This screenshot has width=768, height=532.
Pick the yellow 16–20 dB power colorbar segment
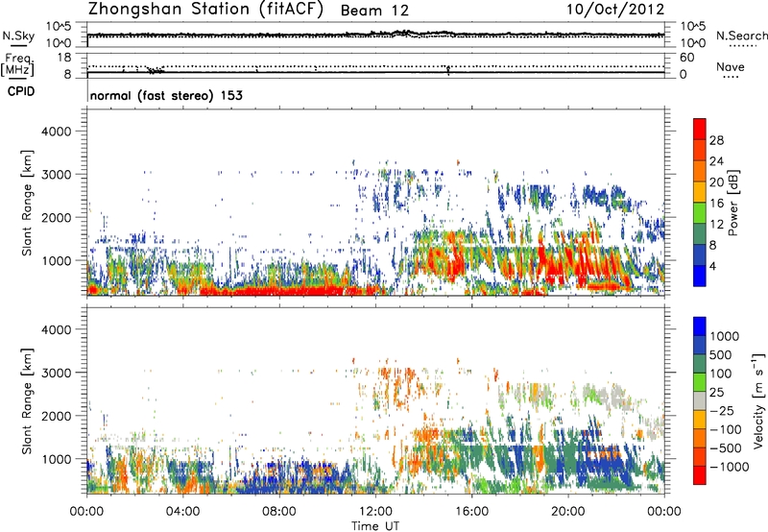click(700, 192)
